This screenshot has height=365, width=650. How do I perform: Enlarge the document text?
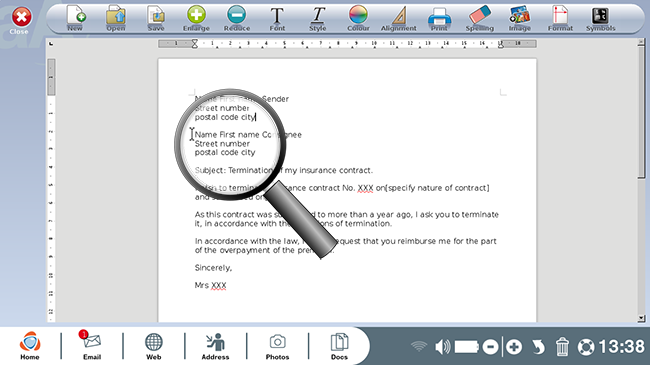pyautogui.click(x=196, y=19)
